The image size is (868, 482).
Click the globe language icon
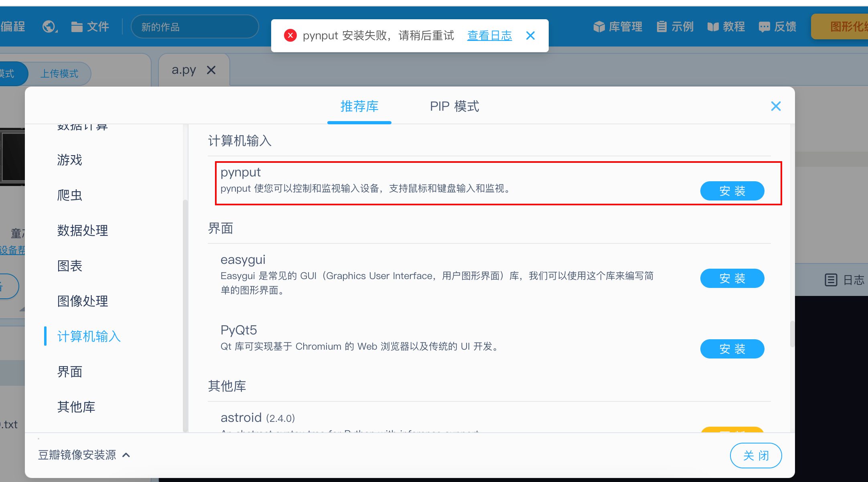[49, 27]
